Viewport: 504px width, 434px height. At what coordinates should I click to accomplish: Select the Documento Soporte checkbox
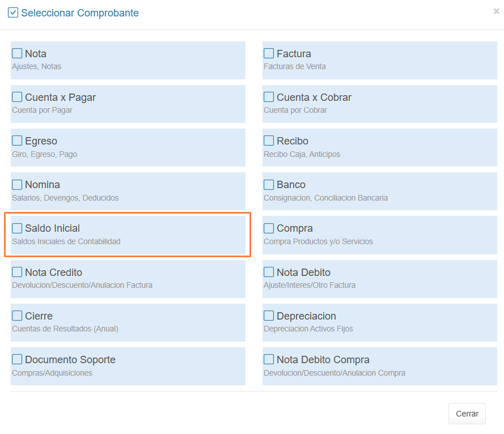pos(17,360)
